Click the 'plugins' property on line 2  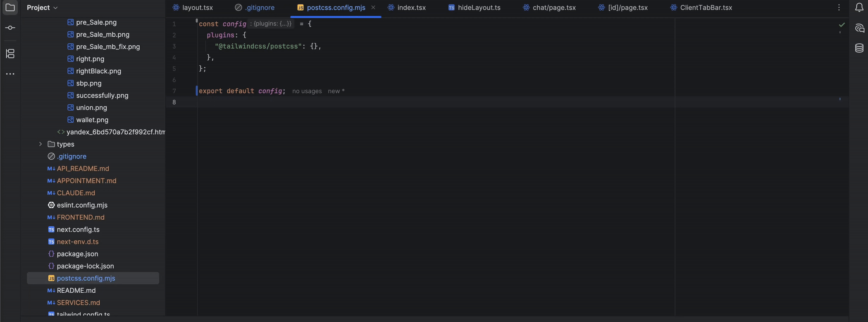(220, 35)
